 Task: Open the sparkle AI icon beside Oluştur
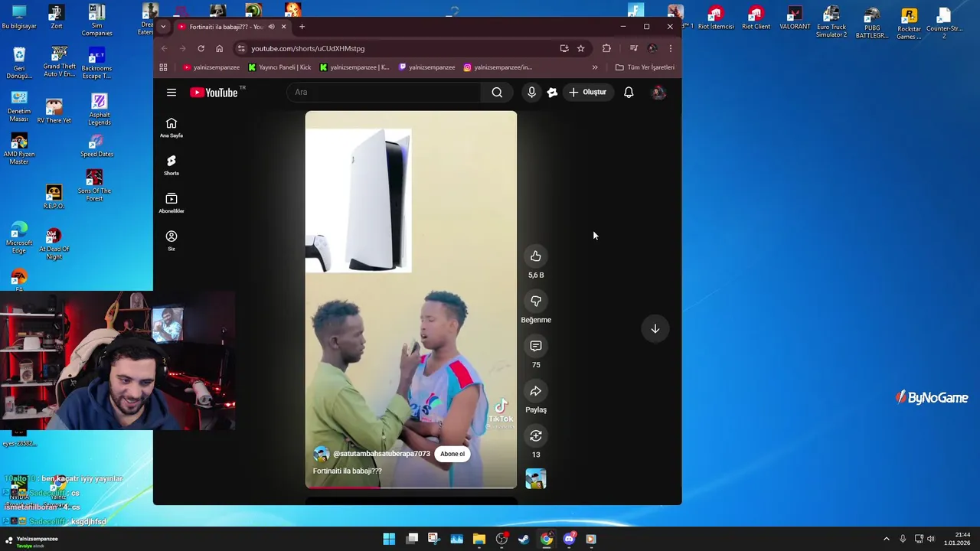552,93
